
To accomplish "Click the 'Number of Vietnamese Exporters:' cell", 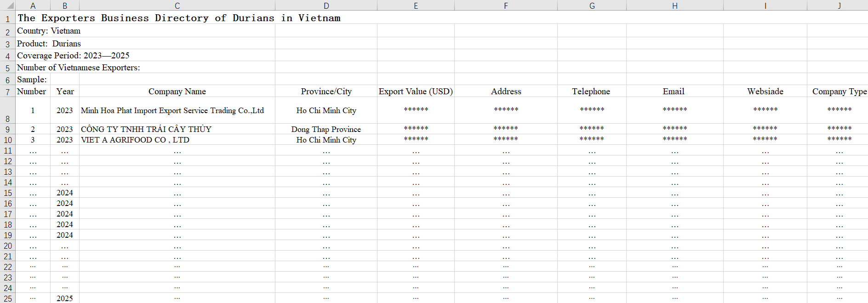I will 79,68.
